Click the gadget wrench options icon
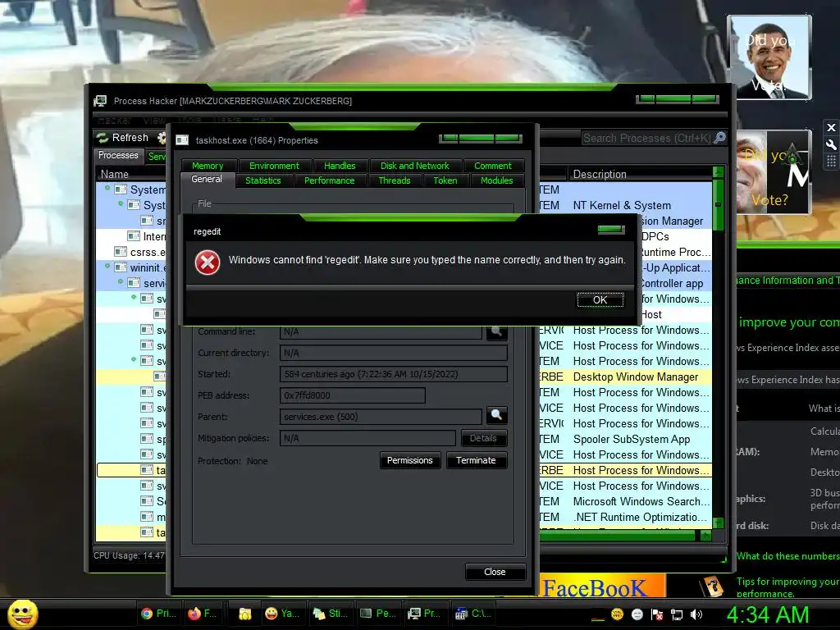This screenshot has height=630, width=840. coord(831,144)
